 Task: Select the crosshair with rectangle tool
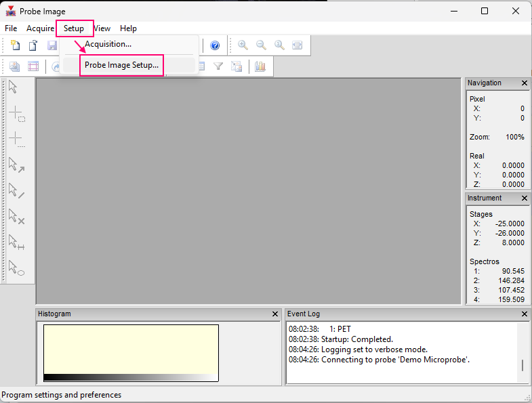coord(16,114)
